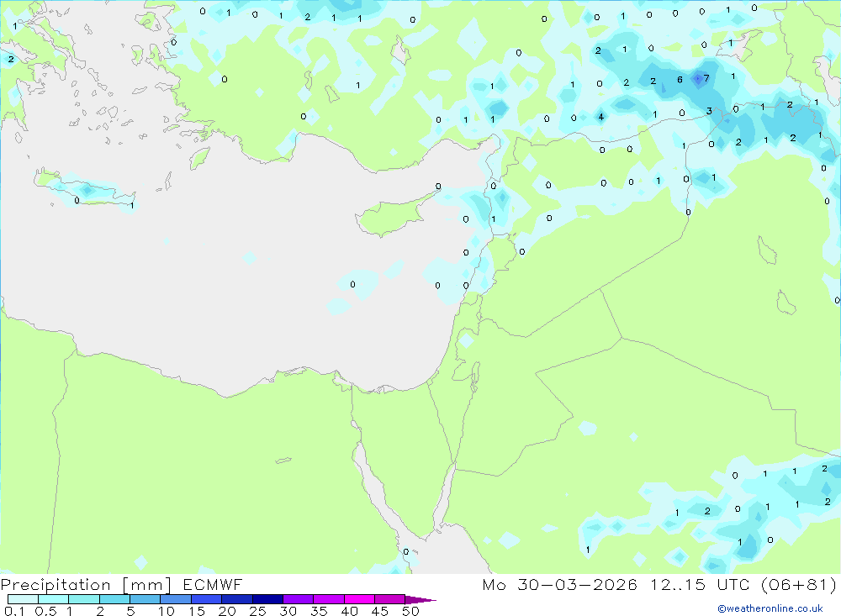The width and height of the screenshot is (841, 616).
Task: Click the legend label '10'
Action: coord(167,611)
